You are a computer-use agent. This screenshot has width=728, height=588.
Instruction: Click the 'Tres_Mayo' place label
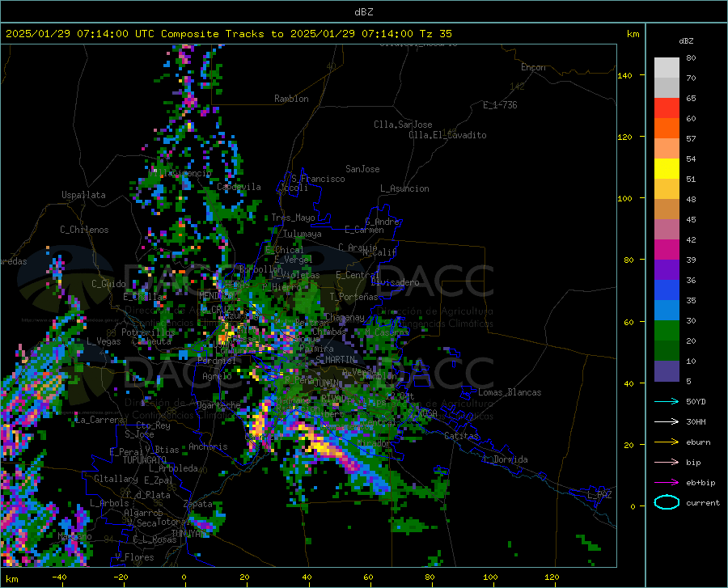(293, 218)
